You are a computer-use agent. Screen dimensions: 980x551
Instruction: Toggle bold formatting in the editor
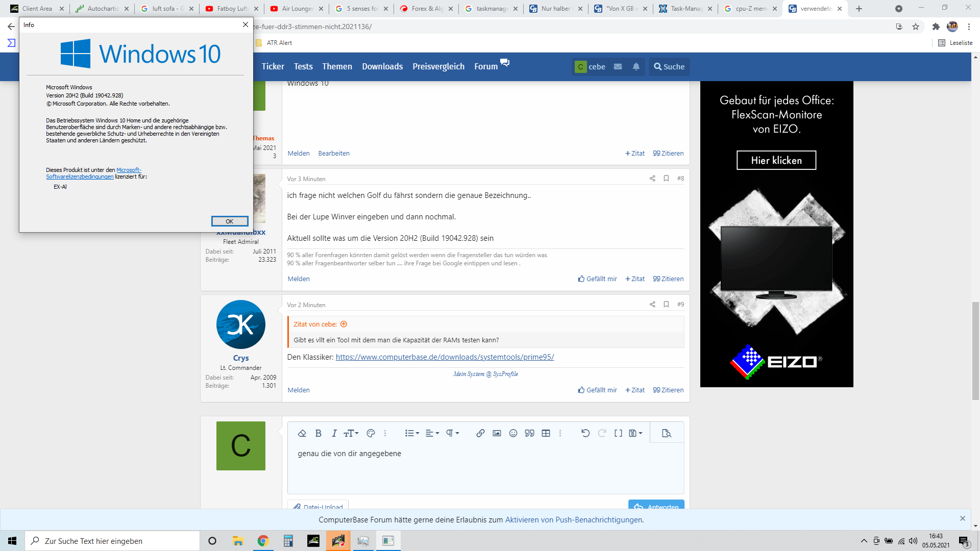(x=318, y=433)
